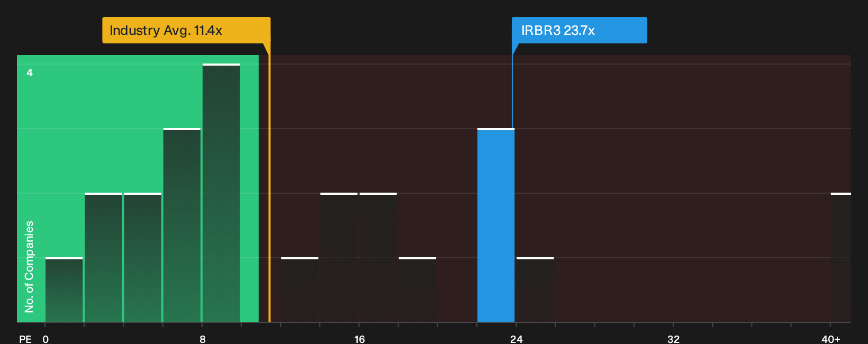Click the y-axis value 4
Viewport: 868px width, 344px height.
tap(30, 73)
